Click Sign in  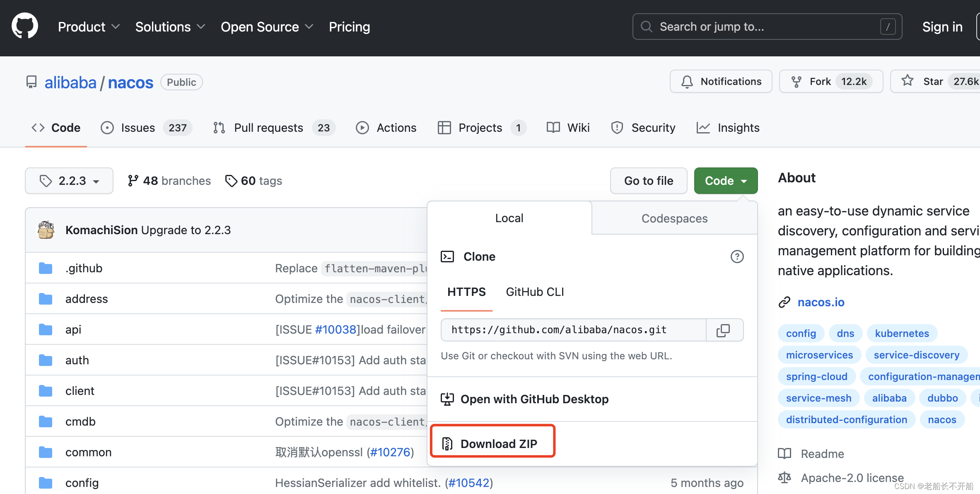point(942,27)
